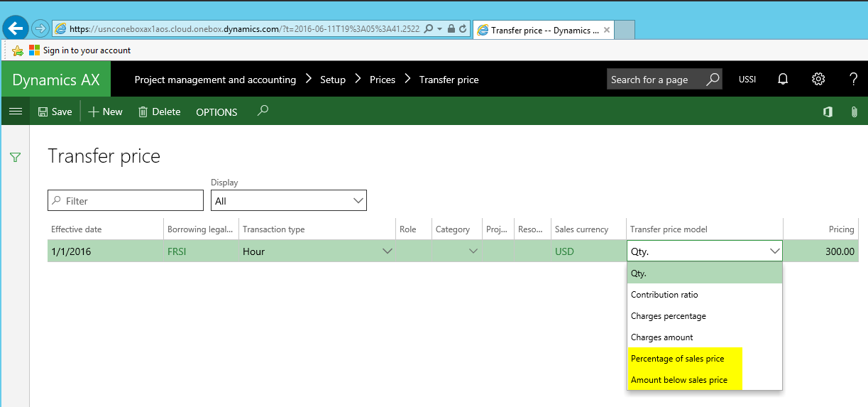Image resolution: width=868 pixels, height=407 pixels.
Task: Select Contribution ratio from the list
Action: pyautogui.click(x=664, y=295)
